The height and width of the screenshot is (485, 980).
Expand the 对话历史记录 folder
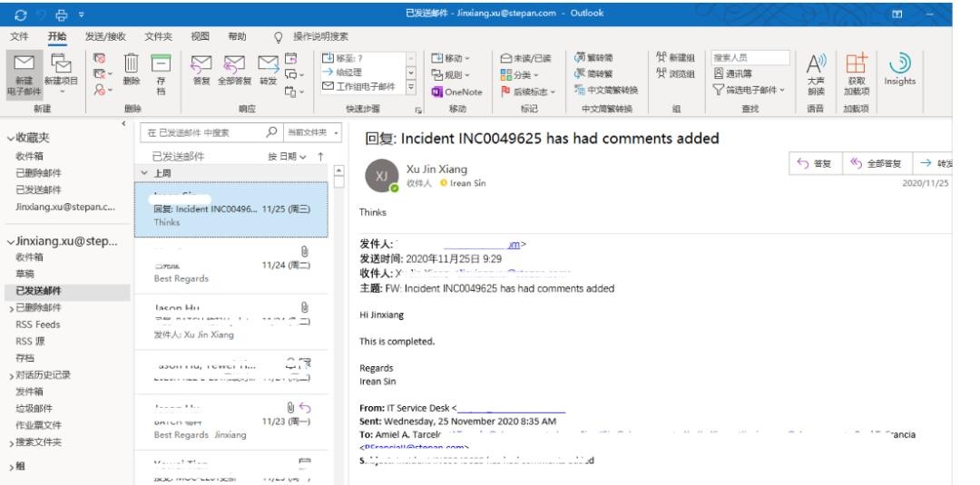(11, 376)
